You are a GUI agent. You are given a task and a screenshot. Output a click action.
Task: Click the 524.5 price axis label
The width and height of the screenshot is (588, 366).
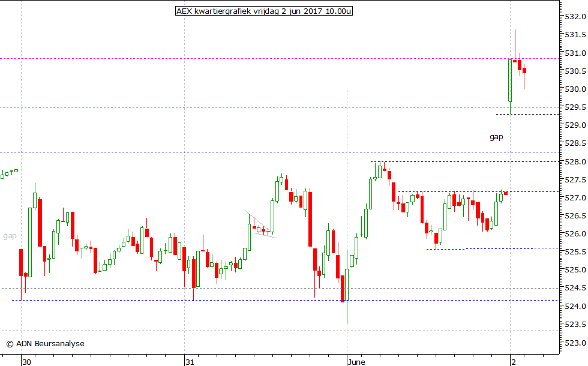point(575,288)
